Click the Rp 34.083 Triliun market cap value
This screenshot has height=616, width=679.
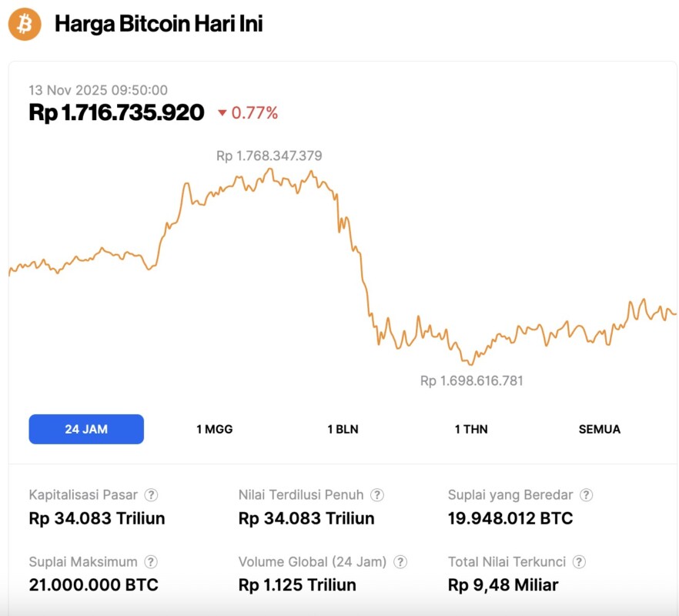click(x=97, y=518)
